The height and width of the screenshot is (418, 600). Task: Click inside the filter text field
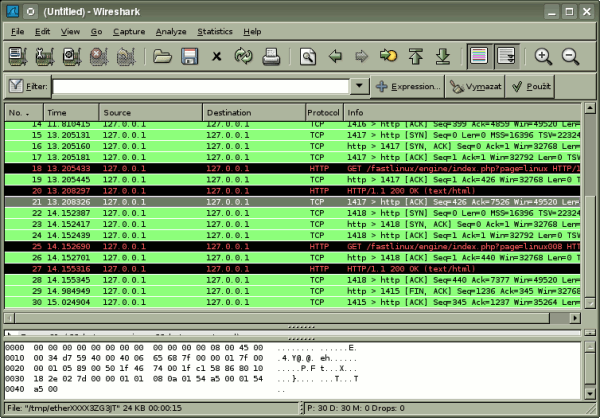pyautogui.click(x=201, y=87)
